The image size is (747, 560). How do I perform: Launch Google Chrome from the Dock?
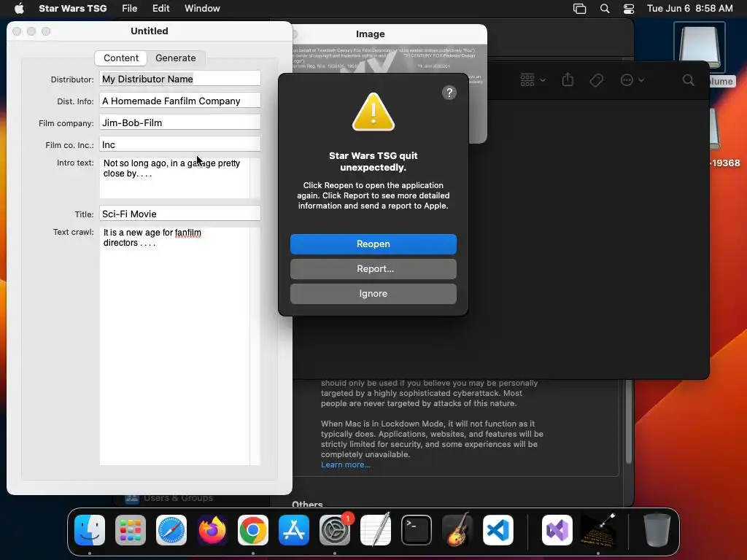pos(253,530)
